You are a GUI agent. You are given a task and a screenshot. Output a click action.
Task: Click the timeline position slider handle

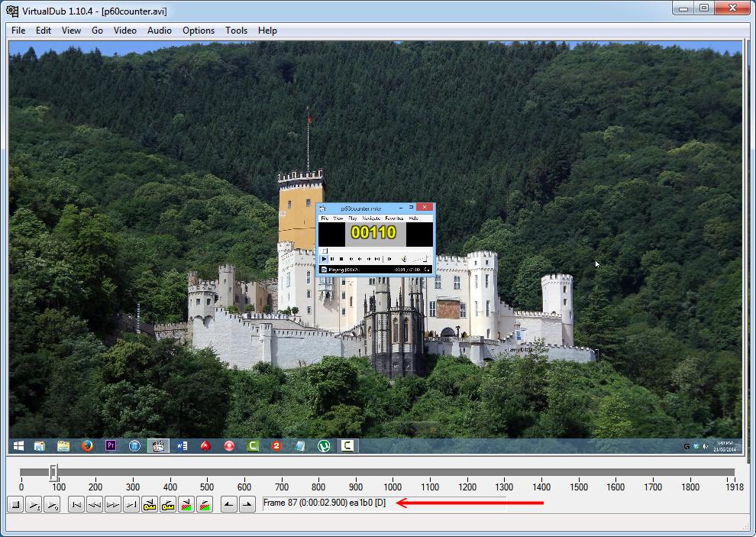(53, 472)
